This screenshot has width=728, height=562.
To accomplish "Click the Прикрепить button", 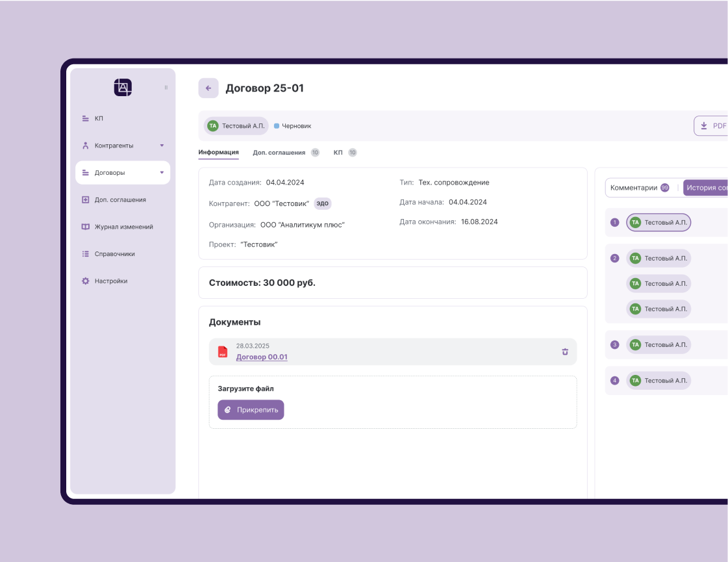I will click(x=251, y=410).
